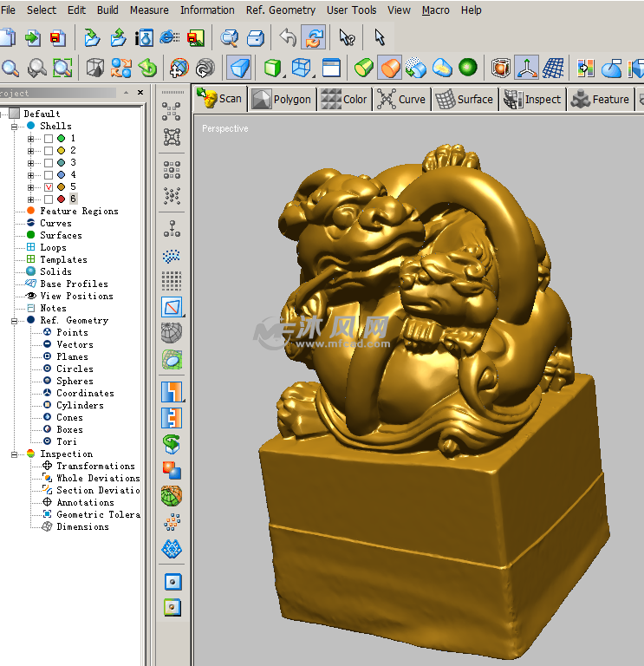
Task: Expand shell 3 in the project tree
Action: click(30, 163)
